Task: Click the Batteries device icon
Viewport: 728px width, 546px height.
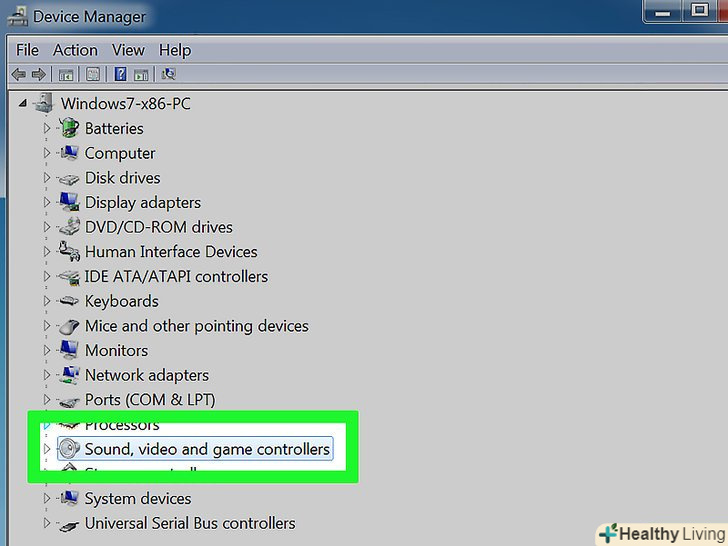Action: click(x=69, y=128)
